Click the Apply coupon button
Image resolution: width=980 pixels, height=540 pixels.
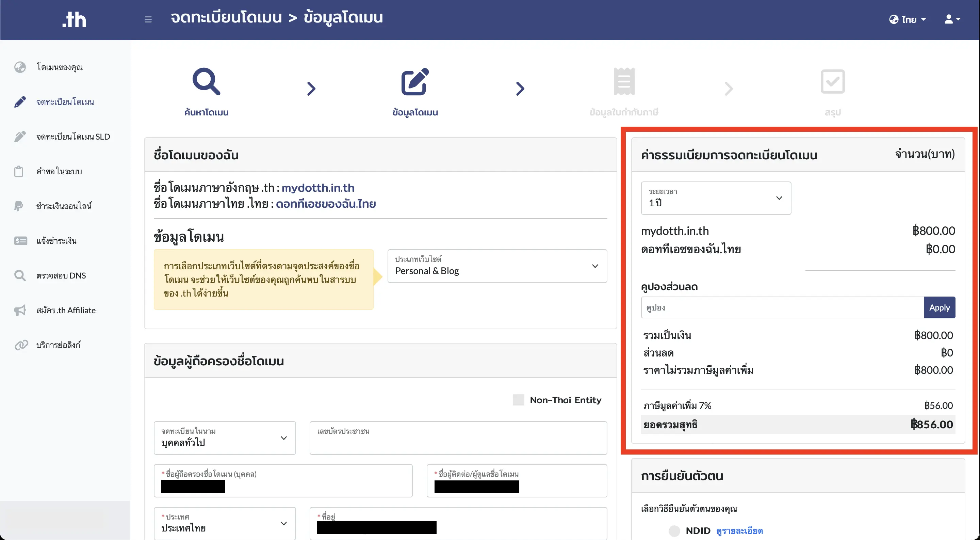pyautogui.click(x=939, y=307)
